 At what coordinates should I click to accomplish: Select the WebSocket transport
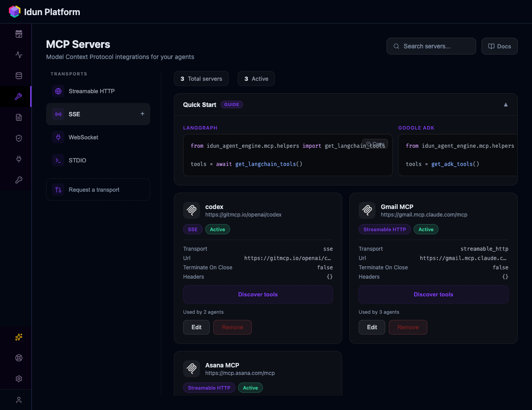tap(98, 137)
